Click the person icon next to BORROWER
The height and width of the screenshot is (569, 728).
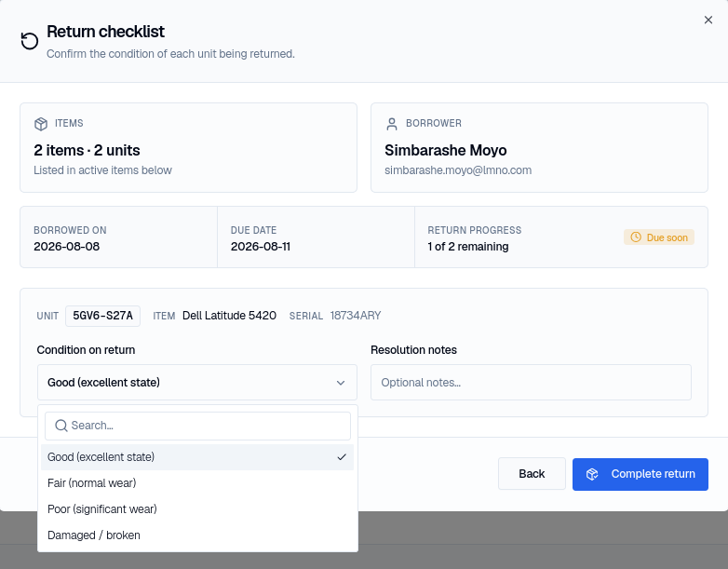pos(392,124)
